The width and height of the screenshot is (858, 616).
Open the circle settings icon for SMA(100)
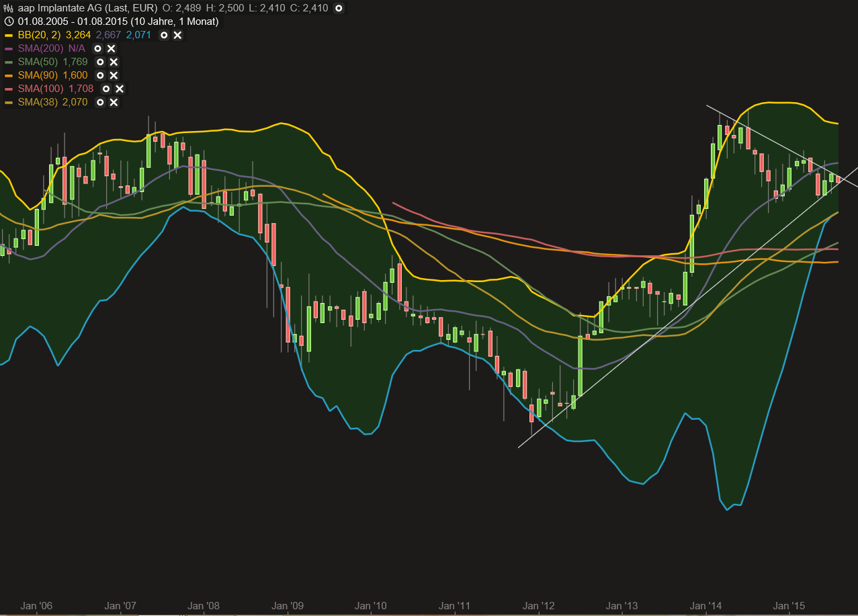pyautogui.click(x=106, y=89)
